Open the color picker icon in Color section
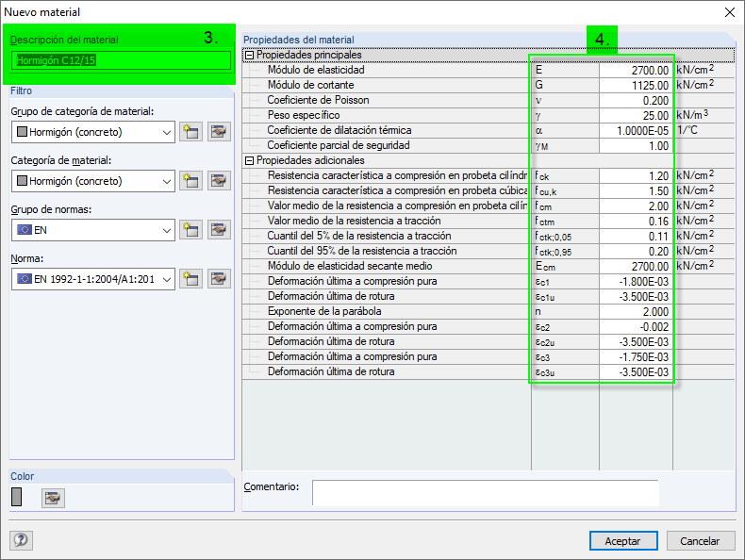 click(53, 498)
